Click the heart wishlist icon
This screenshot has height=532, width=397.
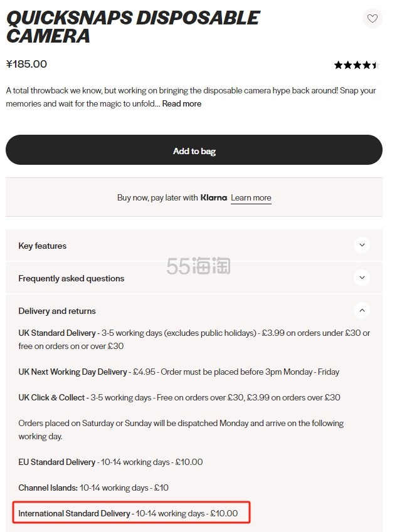coord(372,18)
